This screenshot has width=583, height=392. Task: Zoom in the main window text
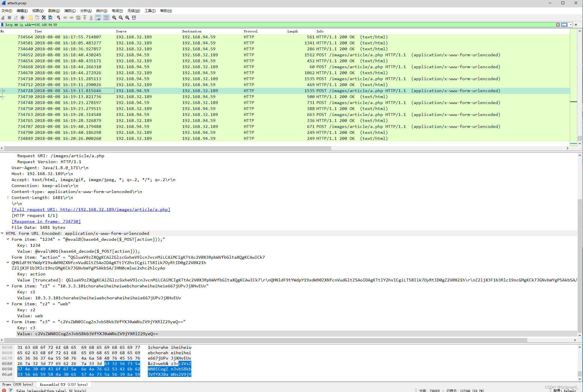coord(114,18)
